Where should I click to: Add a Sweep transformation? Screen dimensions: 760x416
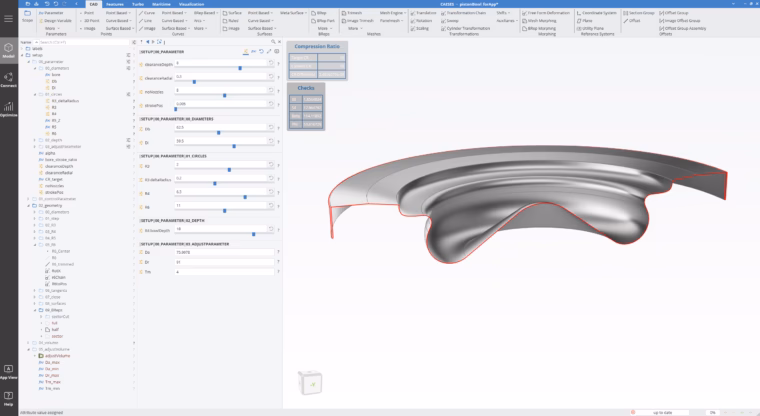click(x=450, y=21)
